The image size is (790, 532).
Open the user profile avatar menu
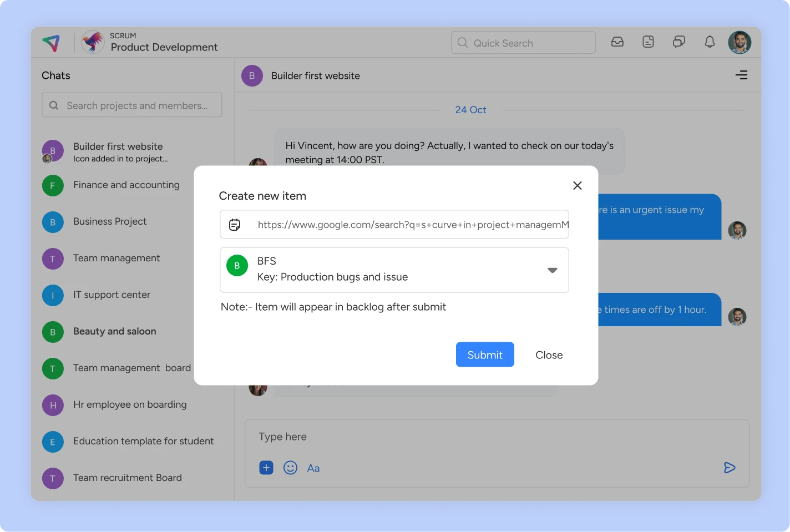740,42
